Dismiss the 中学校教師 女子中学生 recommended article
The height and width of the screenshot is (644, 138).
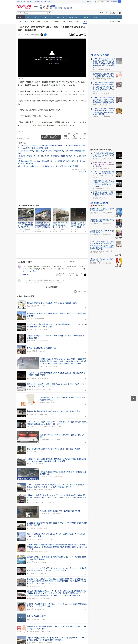click(86, 319)
